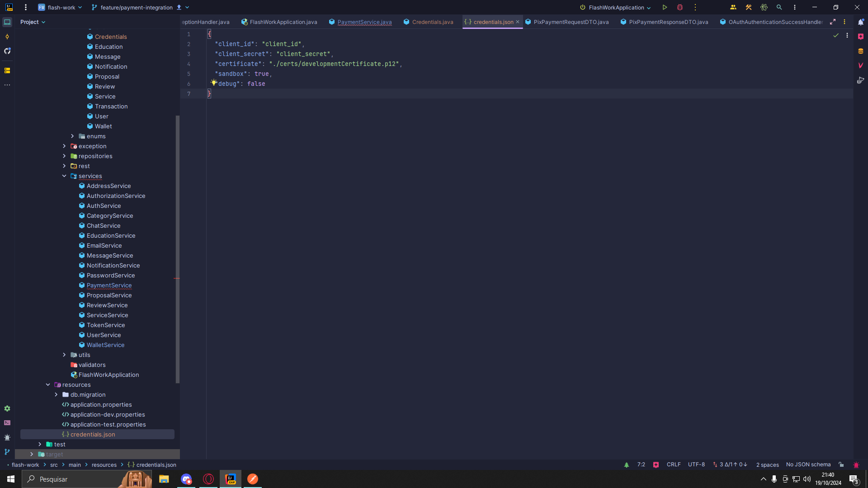Screen dimensions: 868x488
Task: Open the Build tools hammer icon
Action: pos(749,7)
